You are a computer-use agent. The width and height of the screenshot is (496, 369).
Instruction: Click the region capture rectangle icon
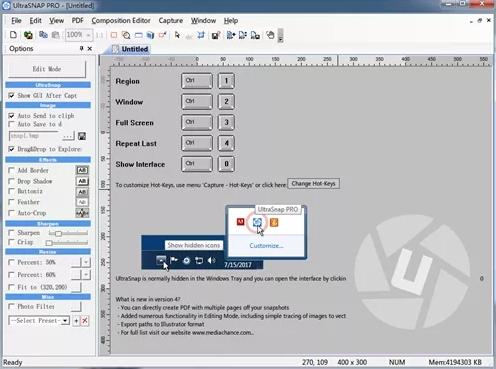pos(114,35)
